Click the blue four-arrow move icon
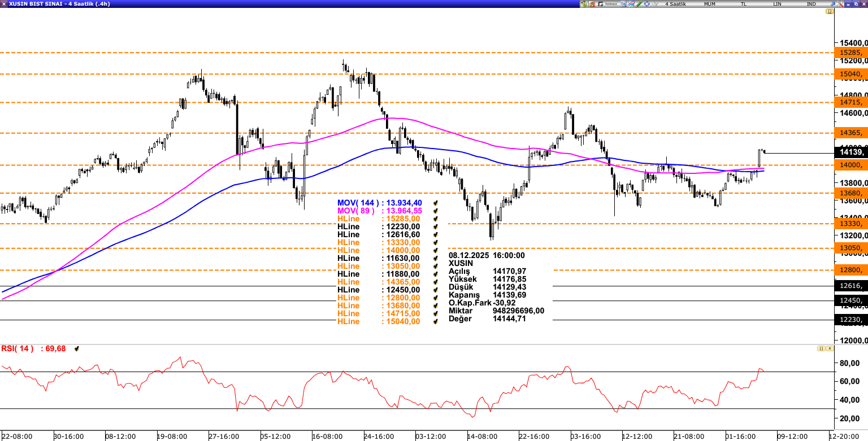868x441 pixels. [646, 4]
